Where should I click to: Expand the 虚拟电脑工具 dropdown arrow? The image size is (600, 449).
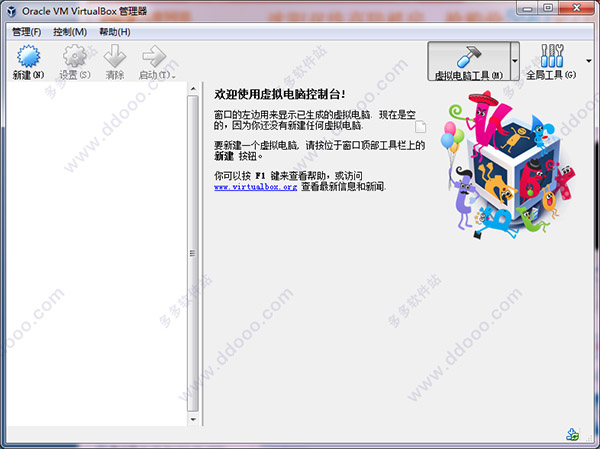pyautogui.click(x=515, y=61)
